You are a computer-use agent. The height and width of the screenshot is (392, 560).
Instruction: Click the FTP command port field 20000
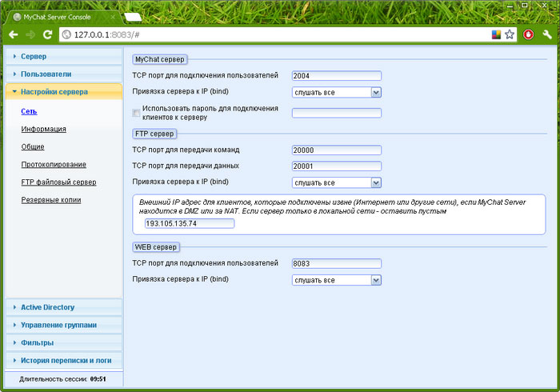click(x=337, y=150)
